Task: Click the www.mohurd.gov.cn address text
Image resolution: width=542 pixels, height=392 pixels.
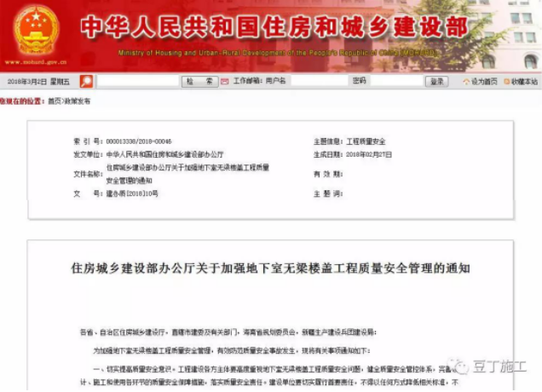Action: [x=36, y=62]
